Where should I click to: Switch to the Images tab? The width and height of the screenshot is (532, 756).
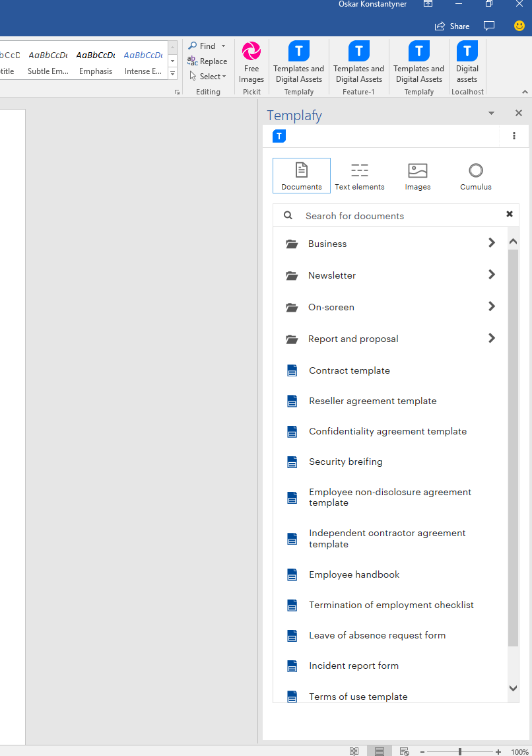coord(418,176)
